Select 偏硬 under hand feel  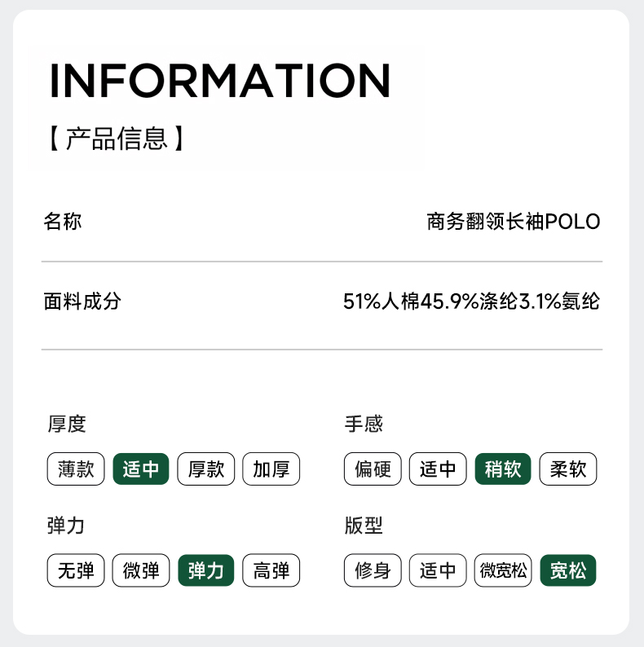click(x=373, y=469)
